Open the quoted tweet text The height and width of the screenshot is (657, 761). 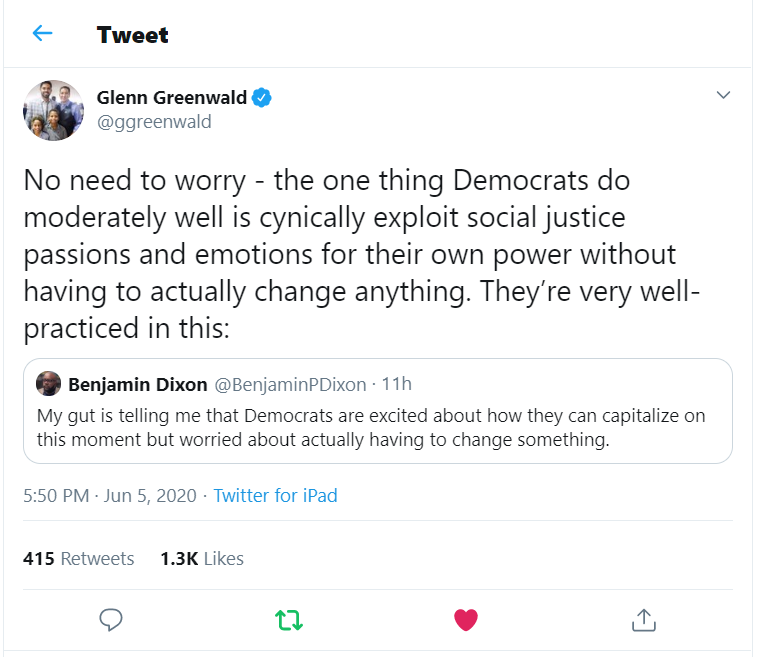point(370,427)
